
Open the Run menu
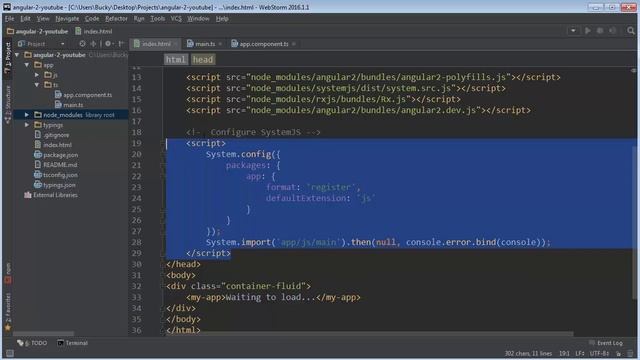pos(139,19)
